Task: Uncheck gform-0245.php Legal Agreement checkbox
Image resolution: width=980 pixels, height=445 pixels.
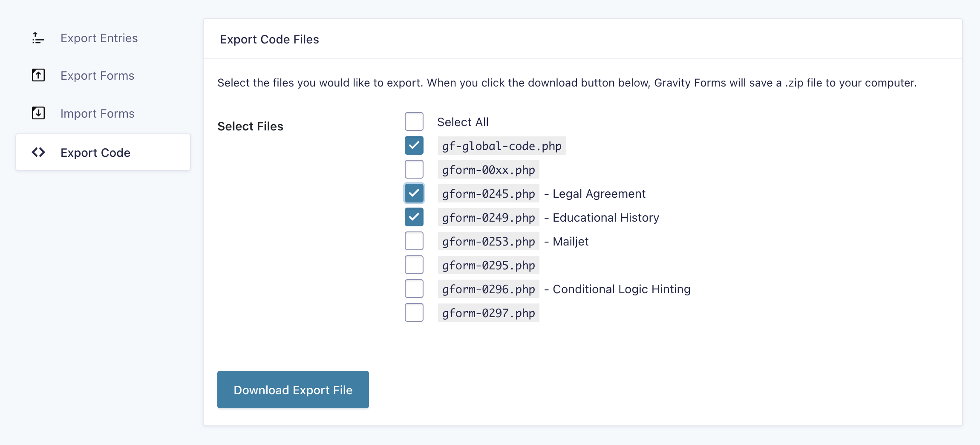Action: [414, 193]
